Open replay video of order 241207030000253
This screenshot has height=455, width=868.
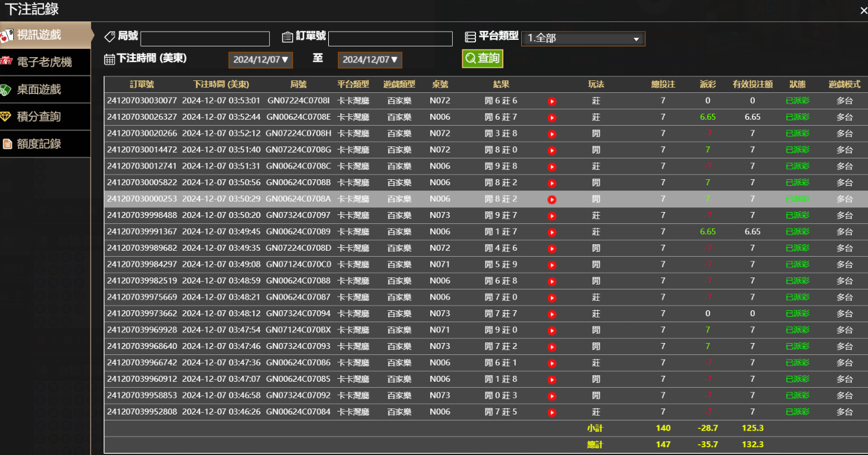[x=552, y=200]
